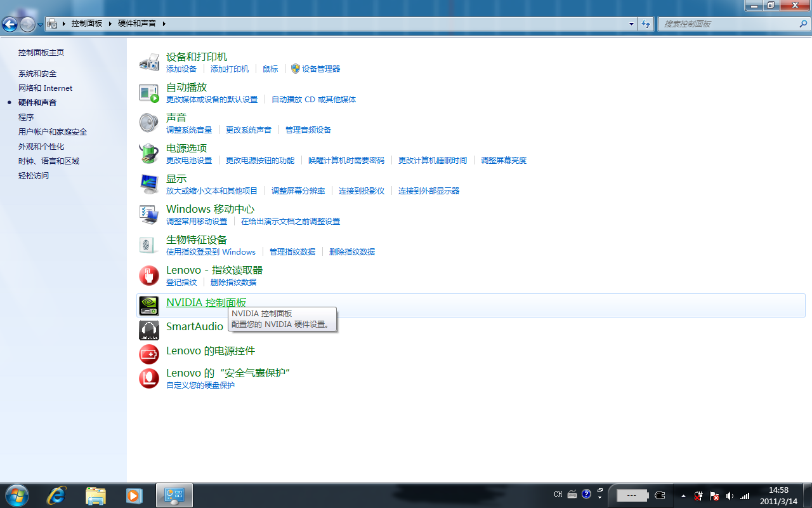Open 调整常用移动设置 link

(197, 222)
